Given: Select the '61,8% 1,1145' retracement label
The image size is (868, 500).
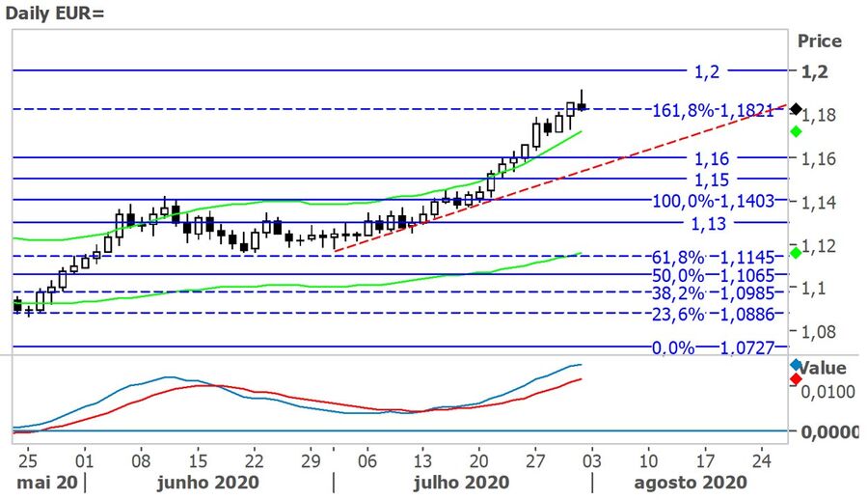Looking at the screenshot, I should tap(713, 257).
